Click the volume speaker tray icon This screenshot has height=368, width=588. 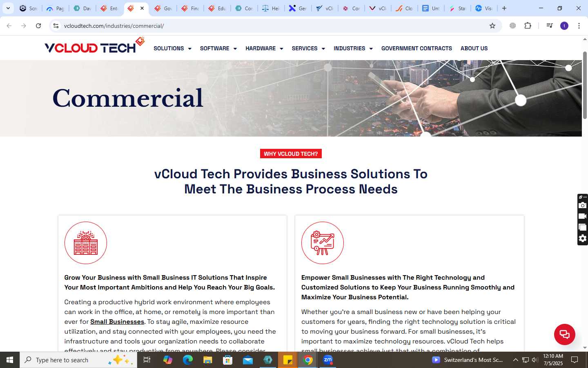tap(535, 360)
